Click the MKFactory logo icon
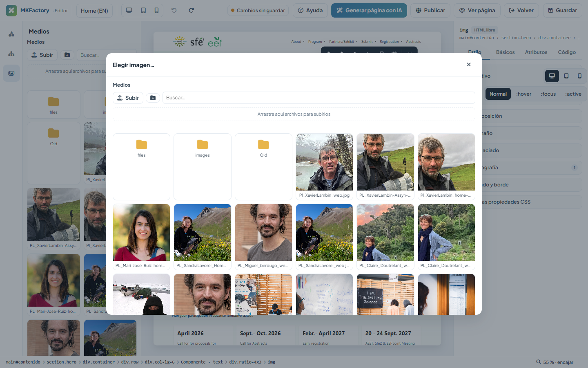The width and height of the screenshot is (588, 368). (x=11, y=11)
